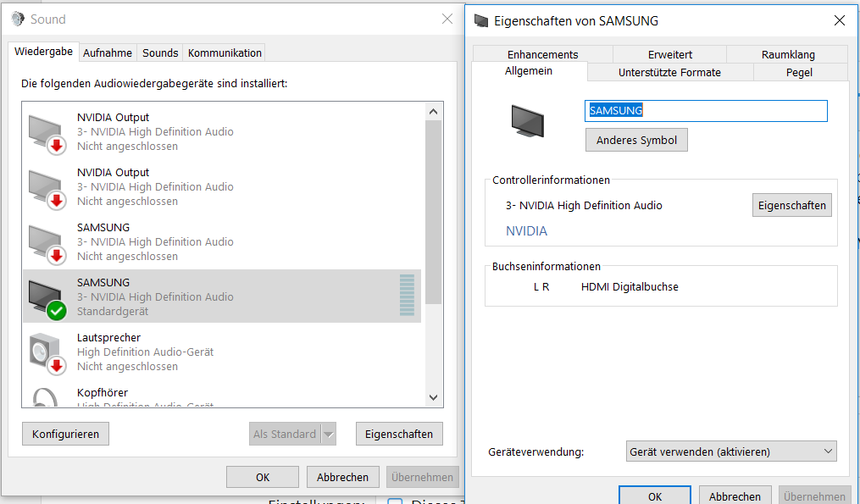Select the default SAMSUNG device icon
The image size is (860, 504).
pos(47,299)
